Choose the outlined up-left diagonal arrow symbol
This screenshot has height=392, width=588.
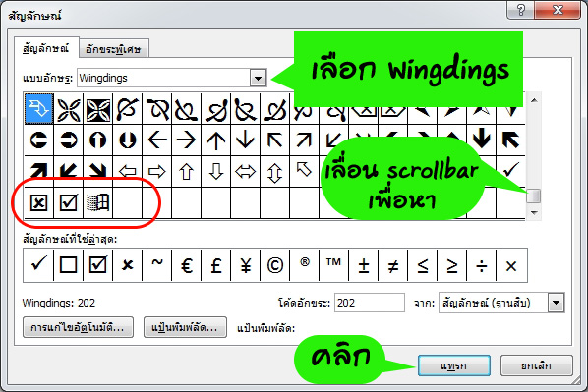point(304,170)
